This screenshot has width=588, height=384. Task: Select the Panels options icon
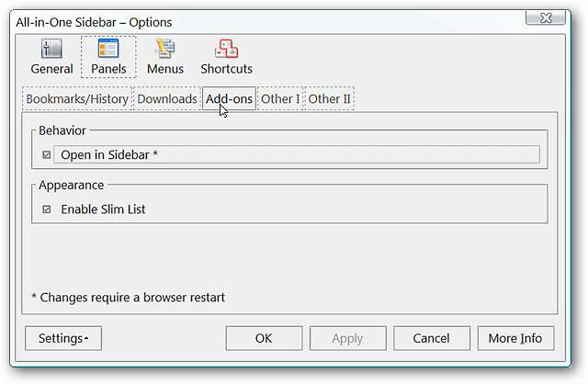(x=108, y=57)
